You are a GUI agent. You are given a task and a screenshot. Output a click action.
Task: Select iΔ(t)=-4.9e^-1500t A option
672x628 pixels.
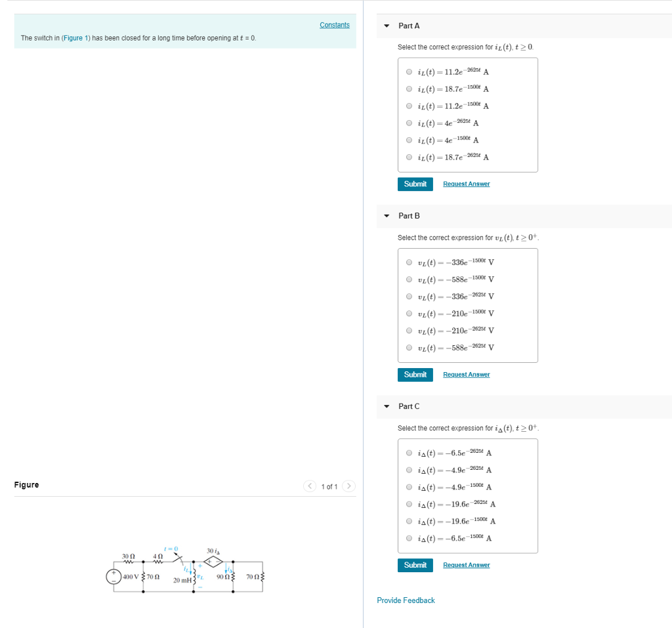pyautogui.click(x=409, y=487)
